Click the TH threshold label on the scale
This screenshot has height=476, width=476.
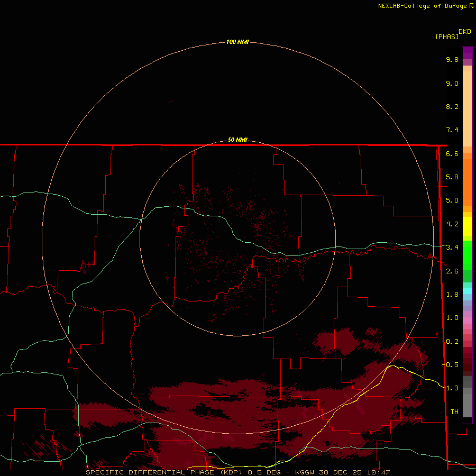coord(454,412)
